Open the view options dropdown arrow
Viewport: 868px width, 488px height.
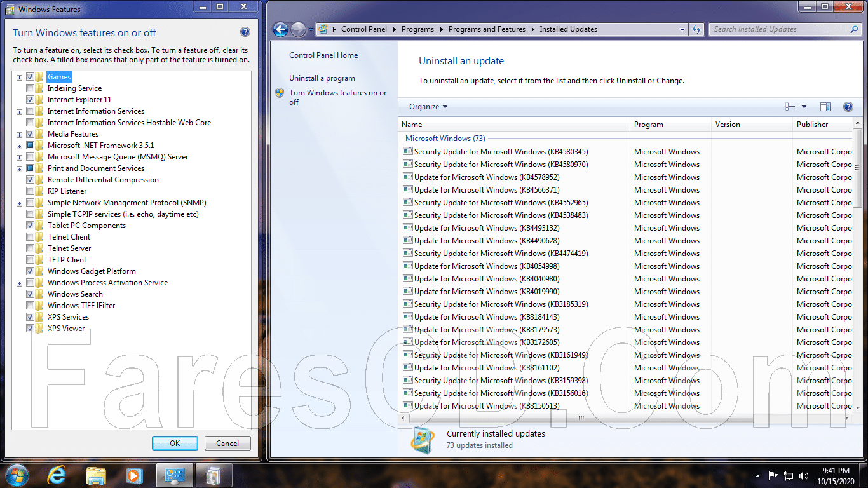pos(804,107)
